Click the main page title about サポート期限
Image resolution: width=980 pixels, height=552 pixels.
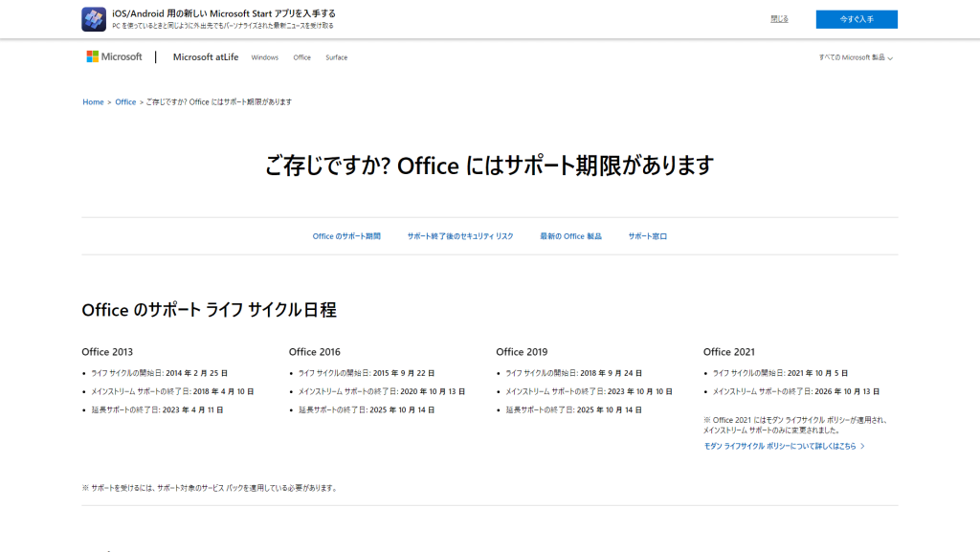[x=489, y=166]
